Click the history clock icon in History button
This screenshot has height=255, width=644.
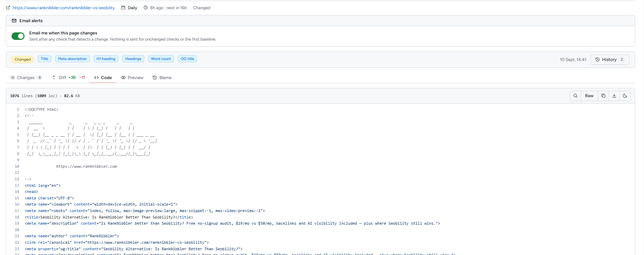tap(597, 60)
